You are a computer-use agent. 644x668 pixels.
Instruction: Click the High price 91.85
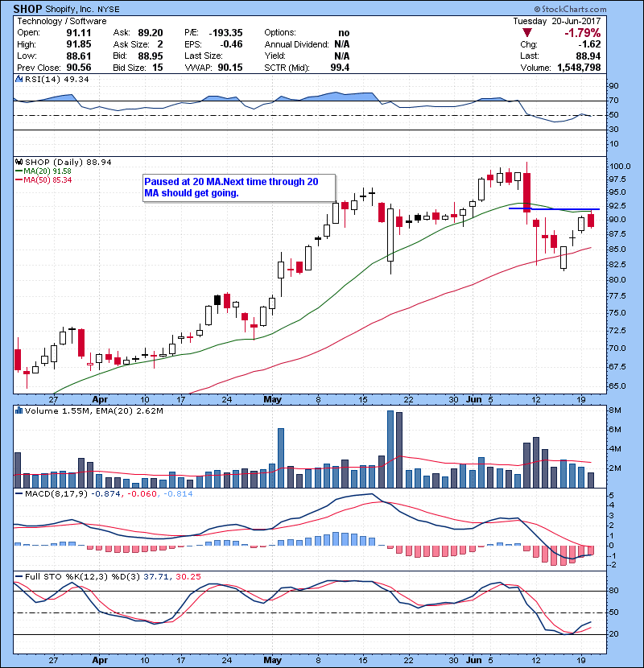point(79,44)
